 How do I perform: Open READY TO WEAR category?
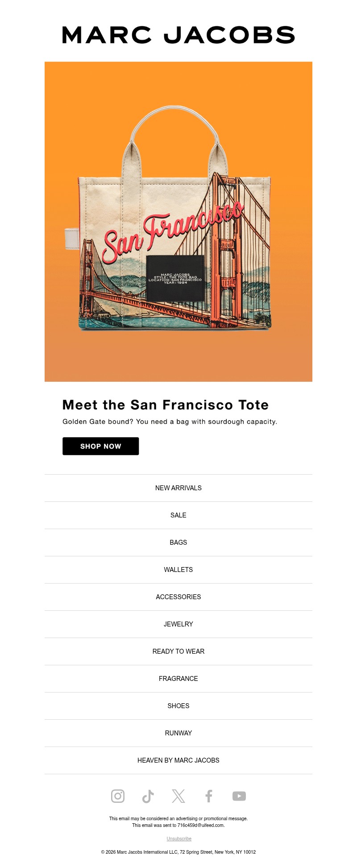pyautogui.click(x=178, y=651)
